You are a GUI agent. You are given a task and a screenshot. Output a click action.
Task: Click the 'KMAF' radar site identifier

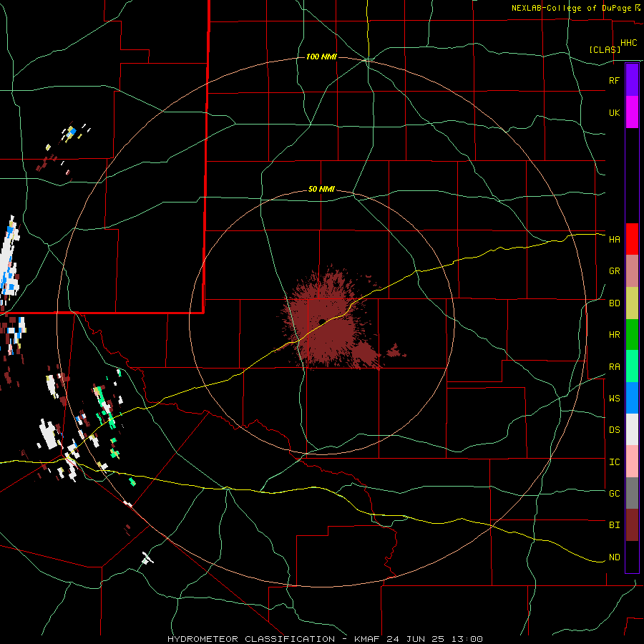[x=367, y=639]
